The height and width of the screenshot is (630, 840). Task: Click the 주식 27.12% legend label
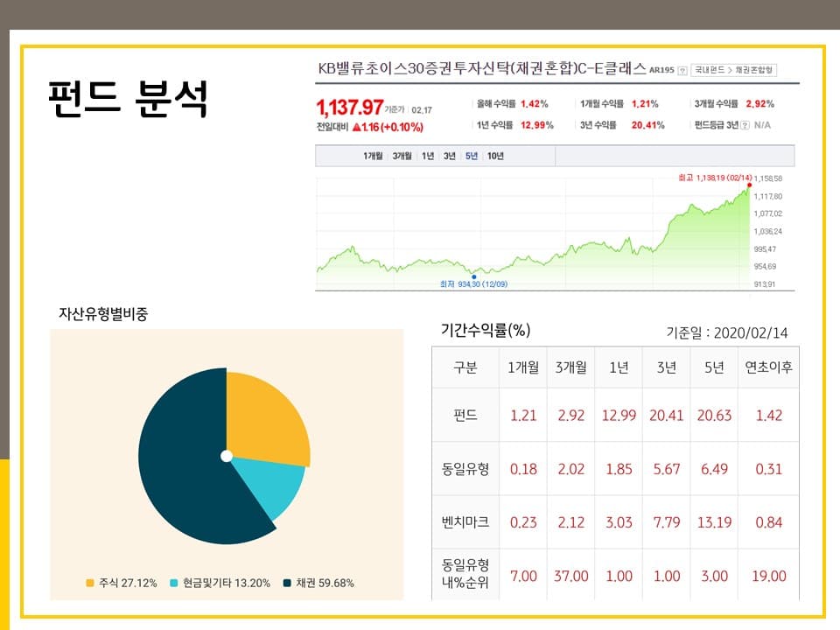128,583
